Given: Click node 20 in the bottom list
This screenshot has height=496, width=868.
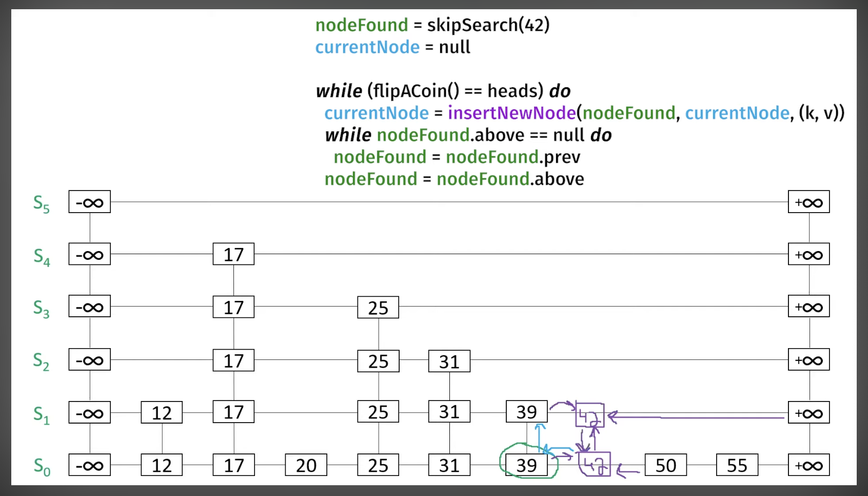Looking at the screenshot, I should tap(306, 465).
